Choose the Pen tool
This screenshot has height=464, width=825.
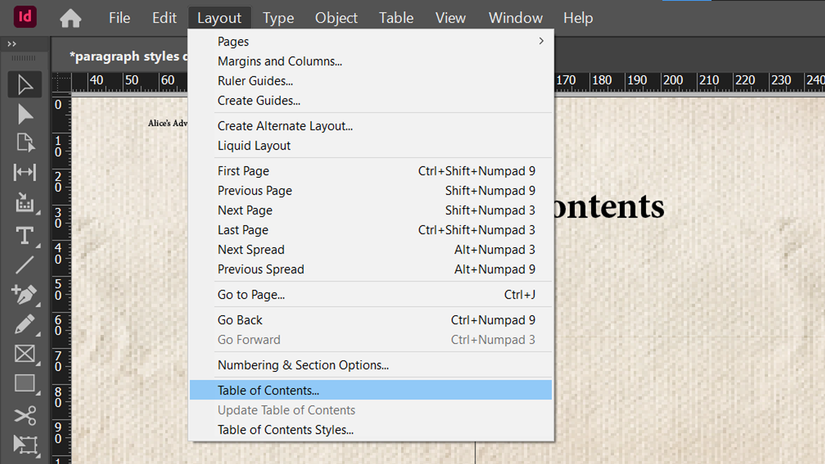(x=25, y=294)
